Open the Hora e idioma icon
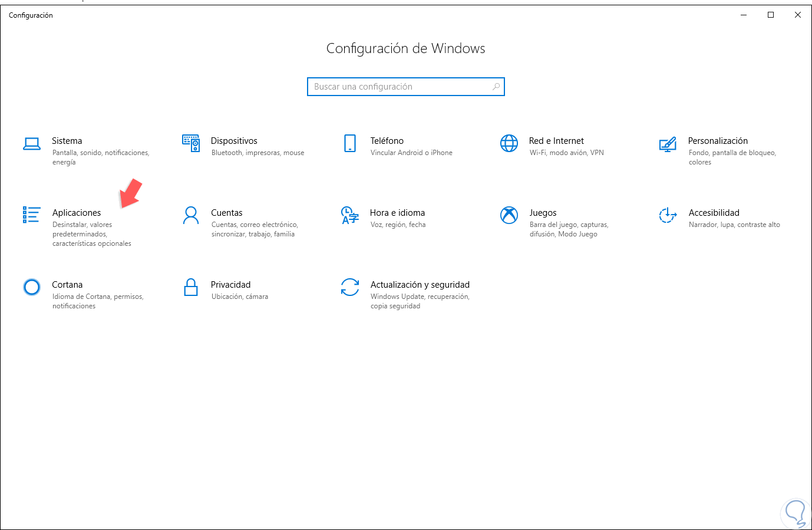 350,215
